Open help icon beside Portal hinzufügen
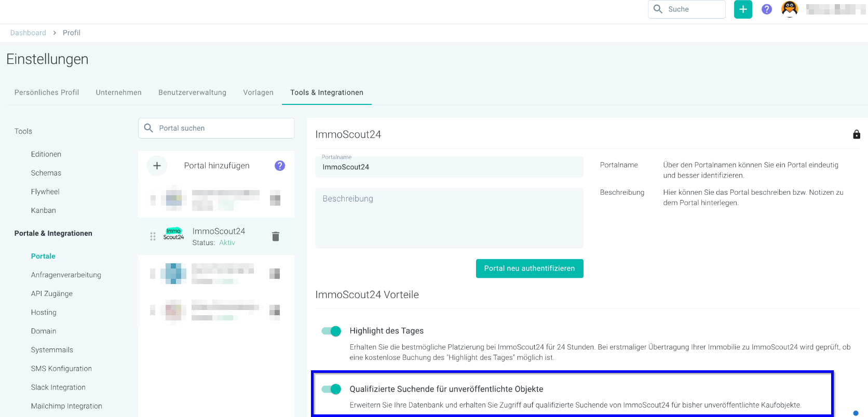868x417 pixels. pos(280,166)
